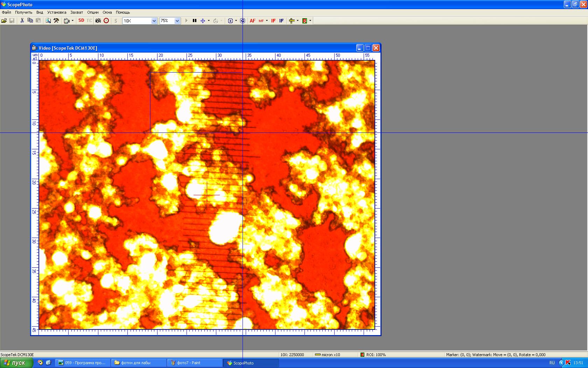Click the red MF manual focus button

(x=261, y=21)
